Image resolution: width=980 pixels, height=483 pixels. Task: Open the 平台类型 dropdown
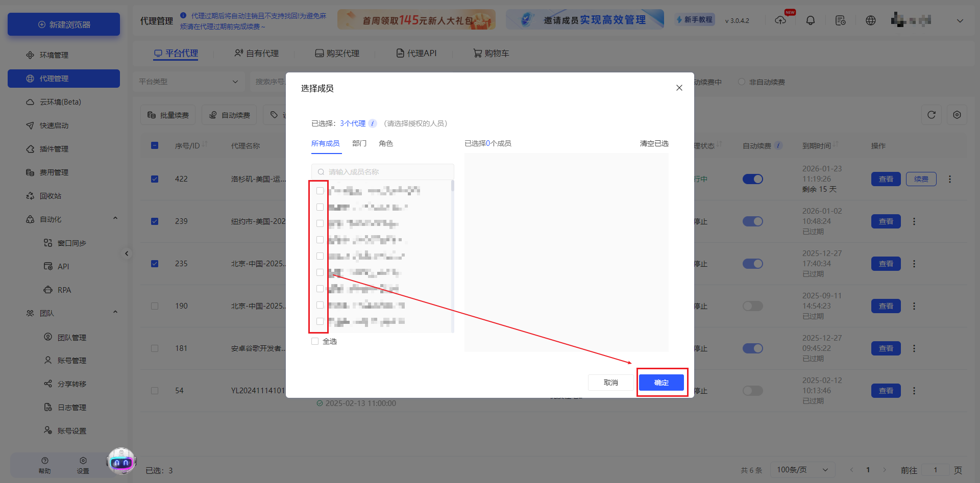point(189,81)
